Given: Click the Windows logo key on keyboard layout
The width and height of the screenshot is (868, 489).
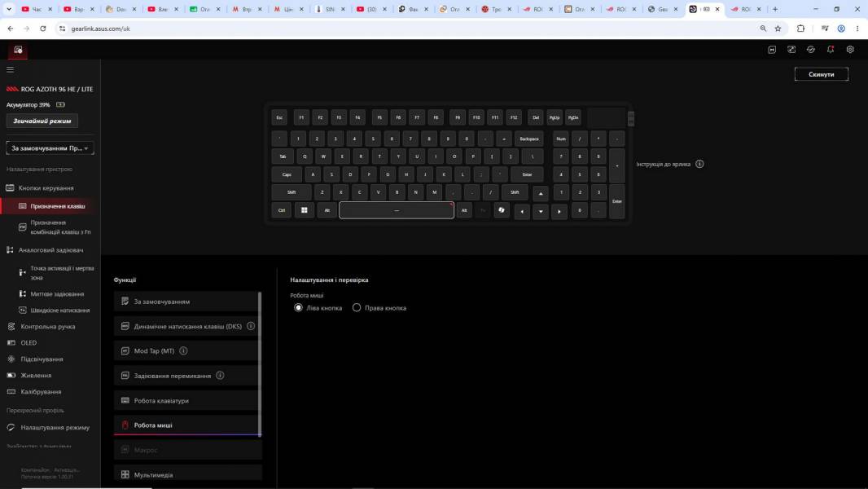Looking at the screenshot, I should coord(304,210).
